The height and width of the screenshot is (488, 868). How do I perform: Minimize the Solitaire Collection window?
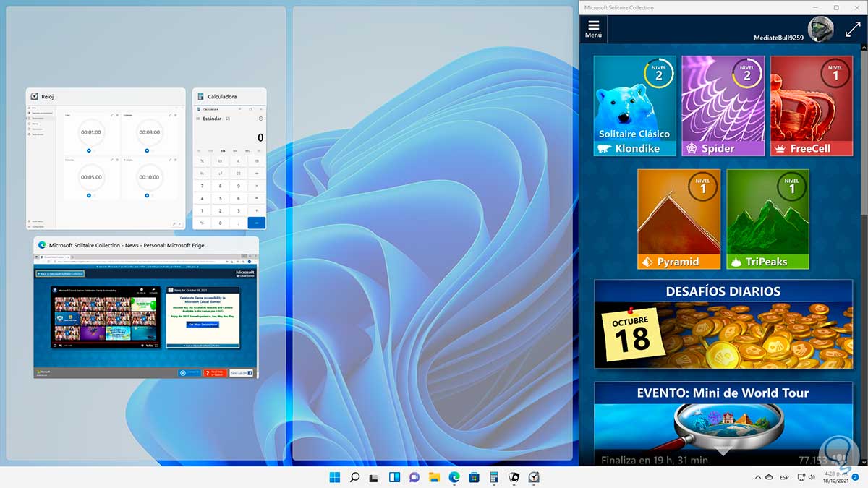pos(815,7)
